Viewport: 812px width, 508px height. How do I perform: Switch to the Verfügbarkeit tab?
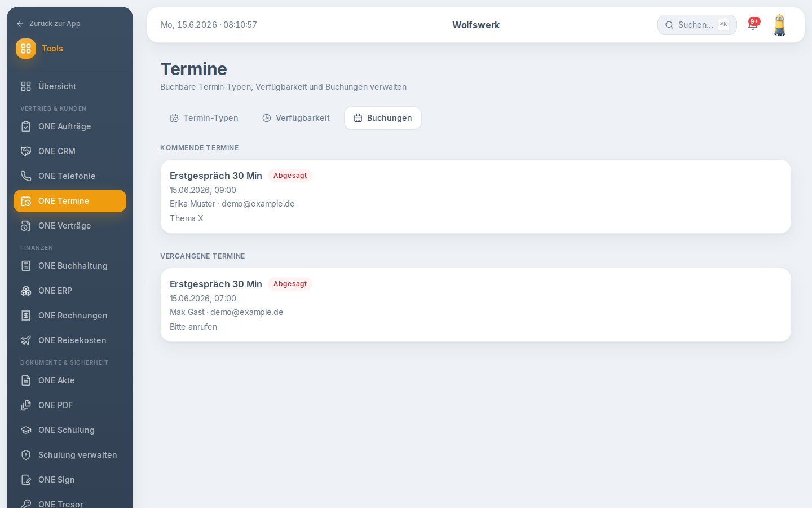point(296,118)
